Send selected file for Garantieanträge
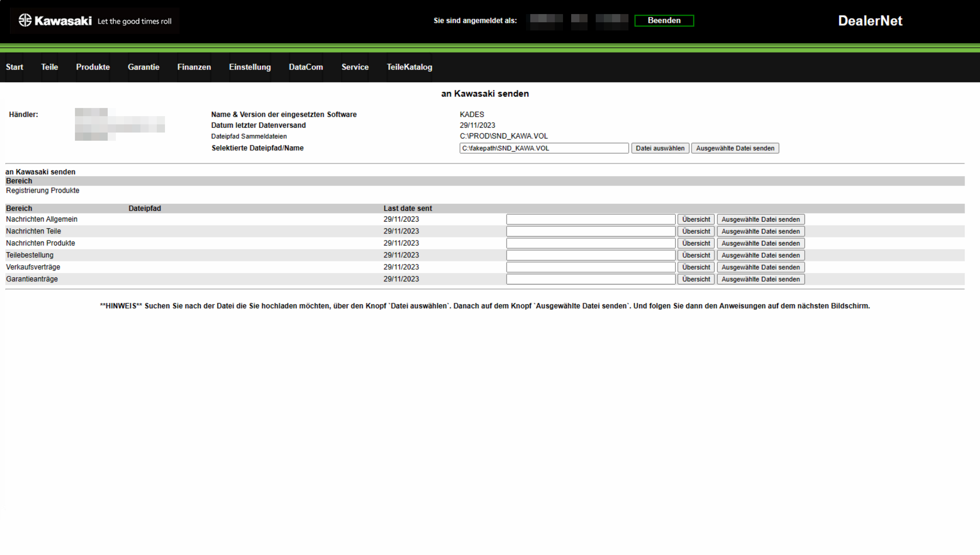Image resolution: width=980 pixels, height=555 pixels. [x=760, y=279]
